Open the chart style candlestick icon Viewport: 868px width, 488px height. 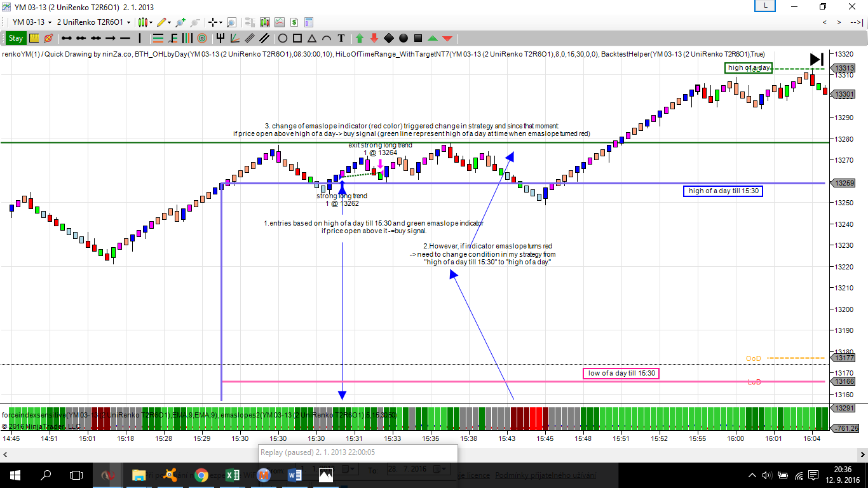click(x=143, y=22)
